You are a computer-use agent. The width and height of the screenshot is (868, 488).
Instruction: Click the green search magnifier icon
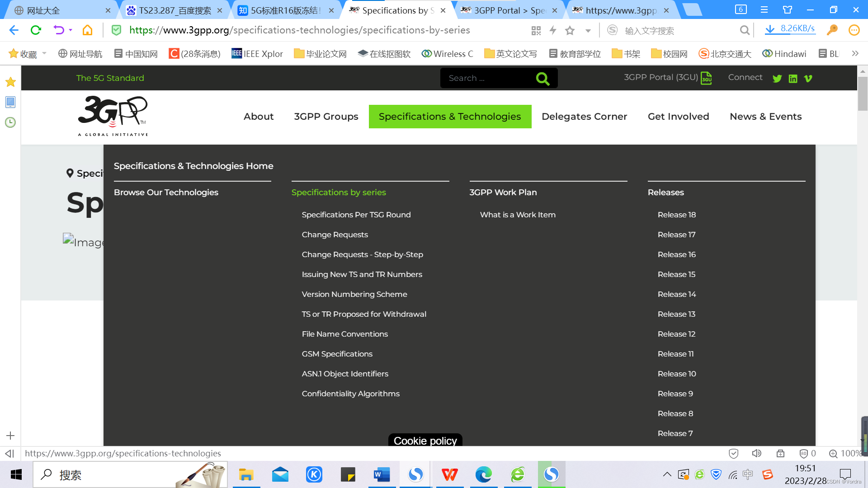click(x=542, y=79)
